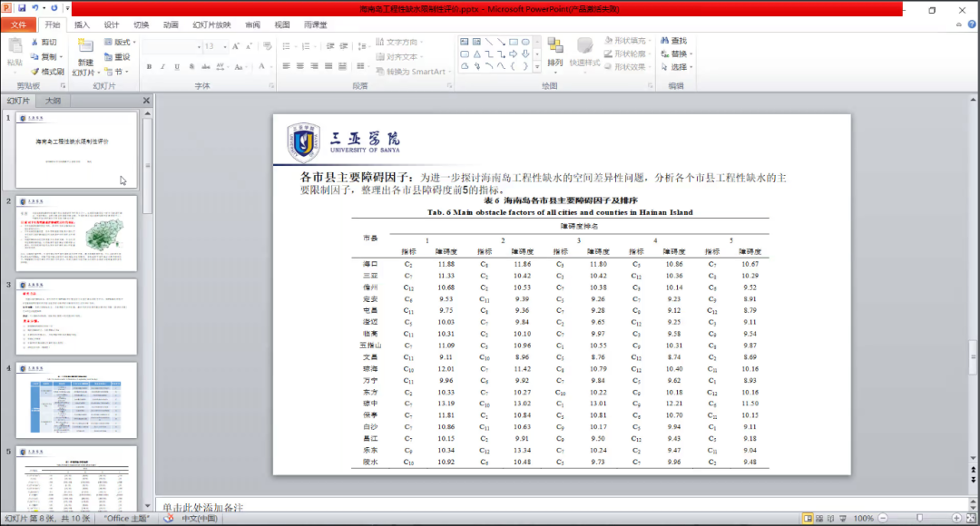Toggle Bold text formatting
980x526 pixels.
pyautogui.click(x=149, y=66)
